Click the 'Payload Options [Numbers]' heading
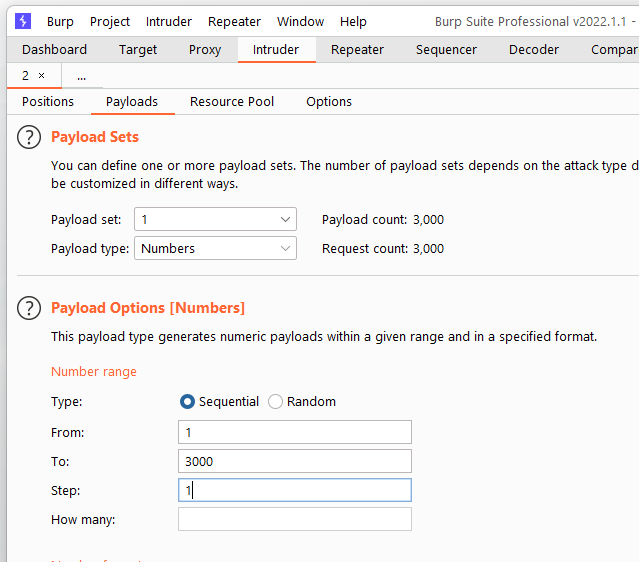The height and width of the screenshot is (562, 639). tap(148, 308)
